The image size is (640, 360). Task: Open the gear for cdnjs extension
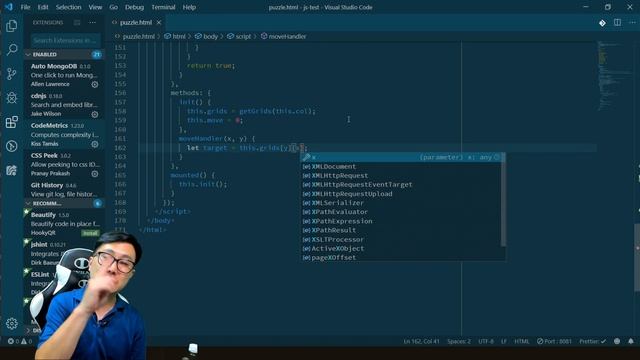coord(95,114)
